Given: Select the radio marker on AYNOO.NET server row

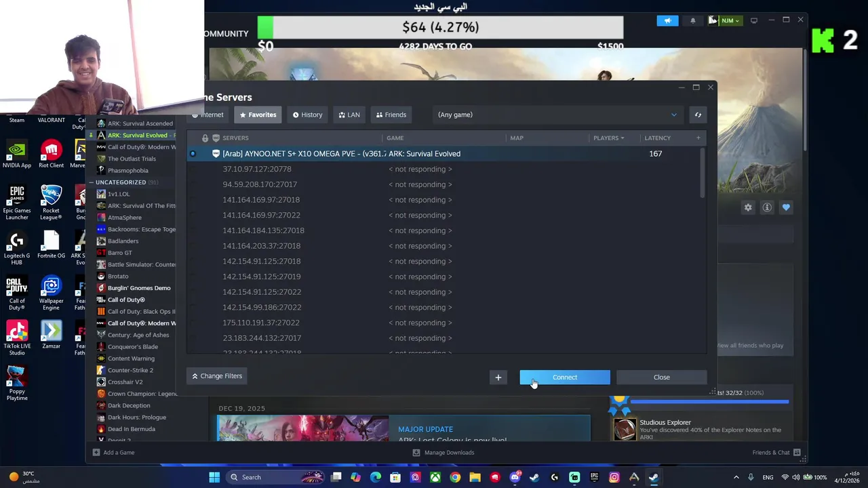Looking at the screenshot, I should (x=193, y=154).
